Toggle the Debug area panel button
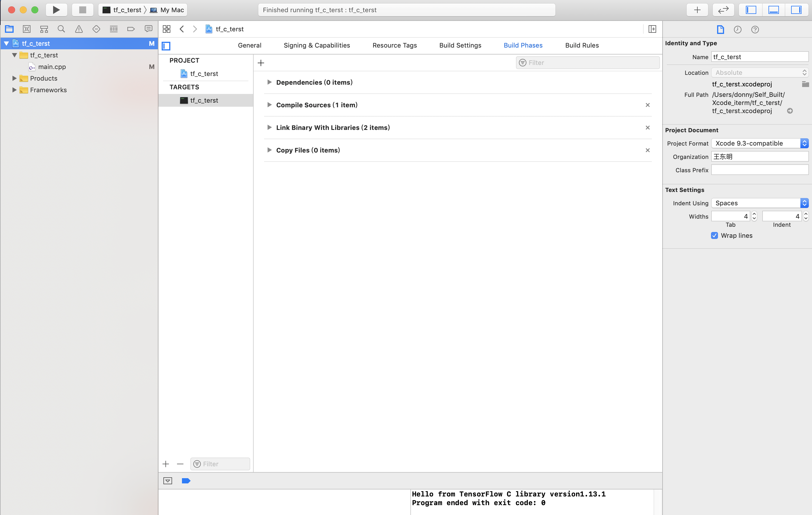The height and width of the screenshot is (515, 812). tap(773, 10)
